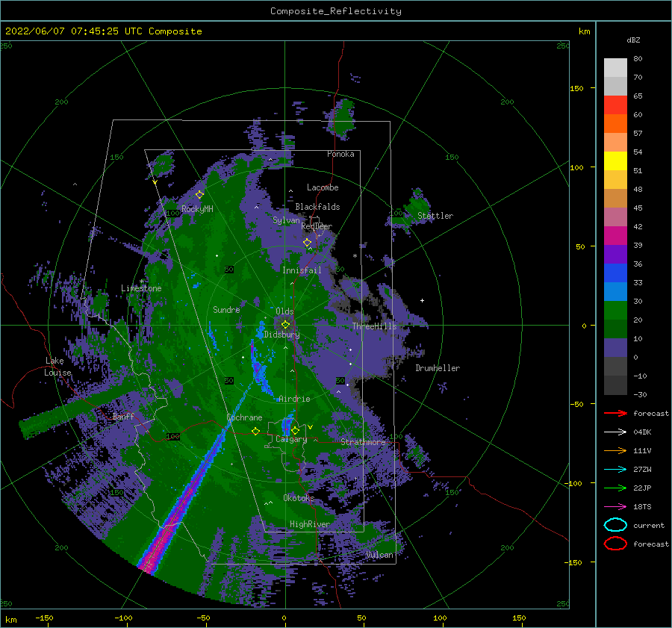
Task: Click the red forecast ellipse in legend
Action: pyautogui.click(x=615, y=544)
